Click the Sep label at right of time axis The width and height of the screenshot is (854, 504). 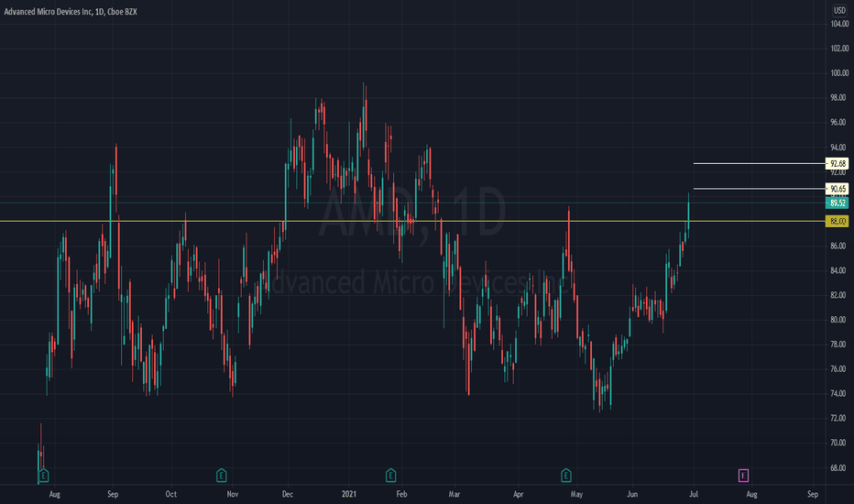click(813, 495)
